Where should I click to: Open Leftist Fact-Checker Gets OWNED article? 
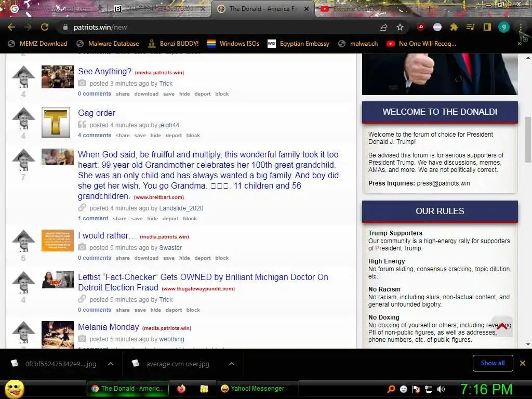(203, 282)
